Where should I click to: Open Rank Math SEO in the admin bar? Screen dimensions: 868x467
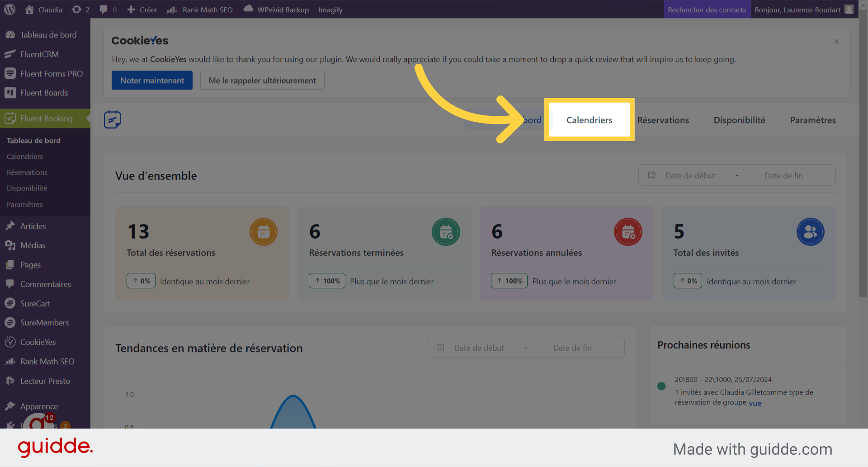(199, 10)
